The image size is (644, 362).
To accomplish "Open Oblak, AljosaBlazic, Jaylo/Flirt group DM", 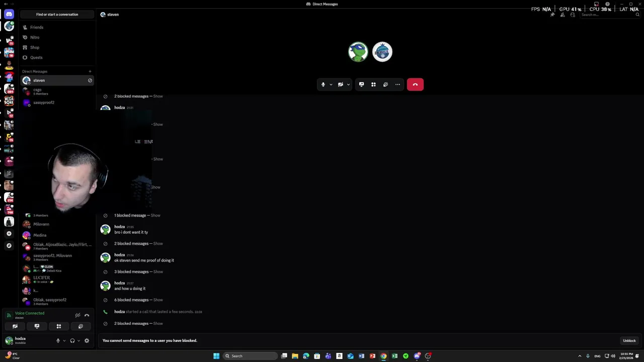I will point(57,246).
